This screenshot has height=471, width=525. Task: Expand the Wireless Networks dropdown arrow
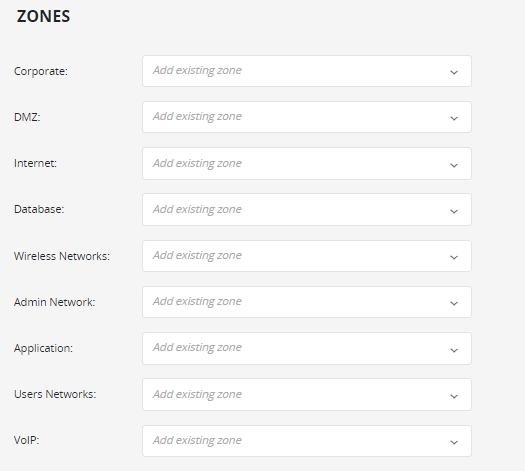454,257
